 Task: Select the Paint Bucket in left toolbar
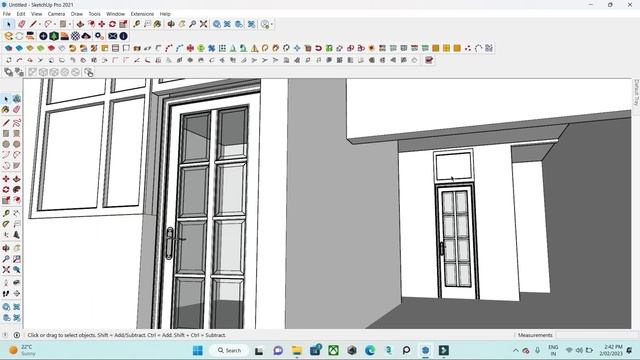pos(6,109)
